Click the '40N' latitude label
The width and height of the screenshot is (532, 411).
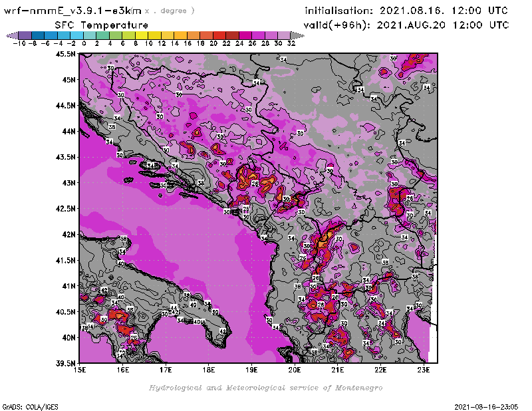tap(69, 338)
